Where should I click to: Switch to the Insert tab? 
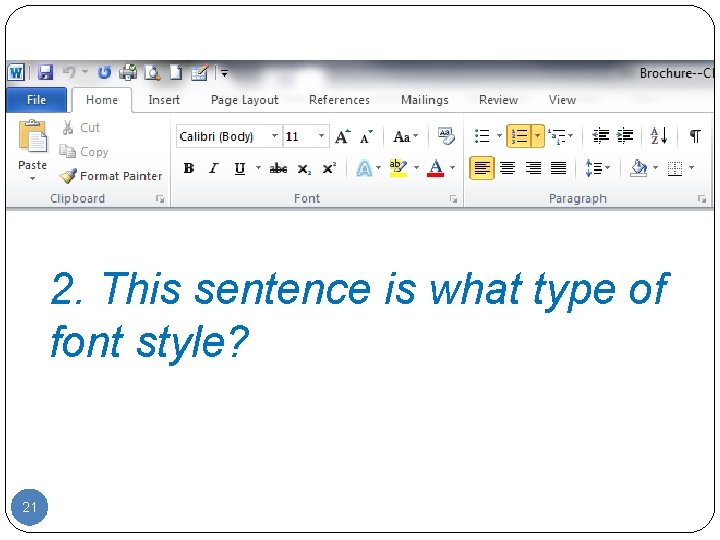(164, 100)
